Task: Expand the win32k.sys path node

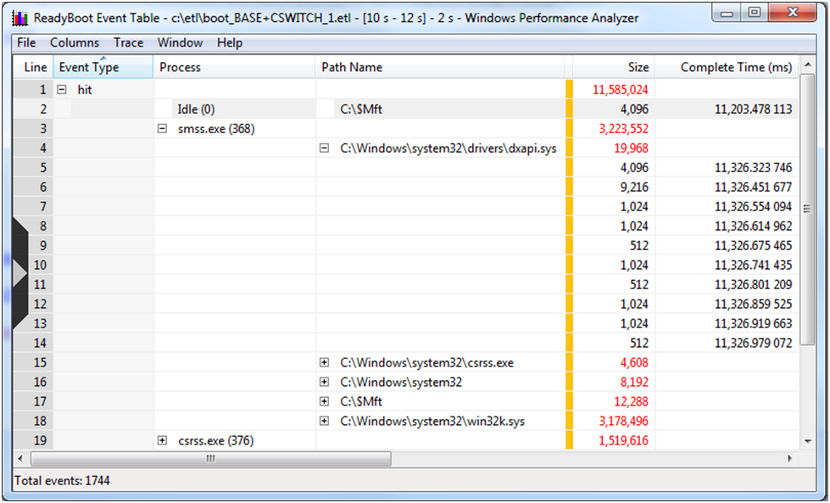Action: pos(324,421)
